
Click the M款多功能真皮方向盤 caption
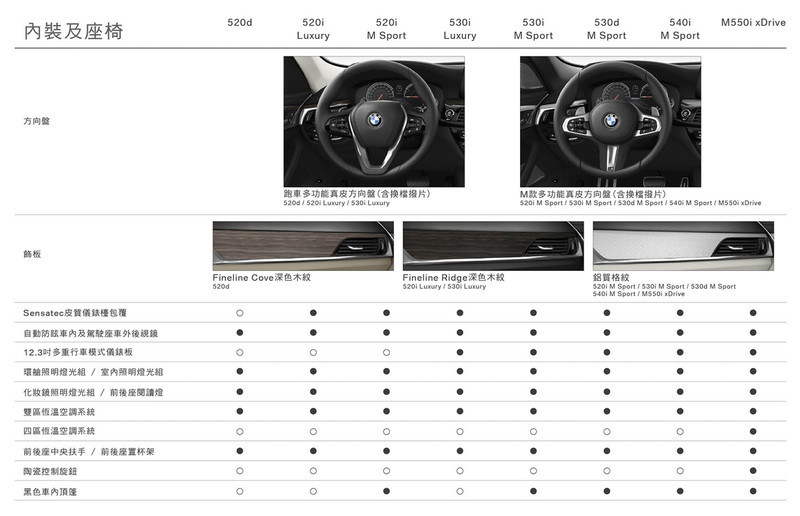[x=593, y=194]
